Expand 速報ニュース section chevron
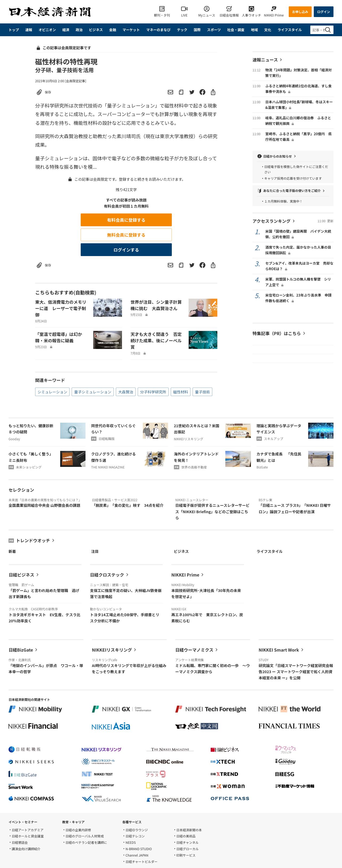This screenshot has height=868, width=342. point(281,60)
